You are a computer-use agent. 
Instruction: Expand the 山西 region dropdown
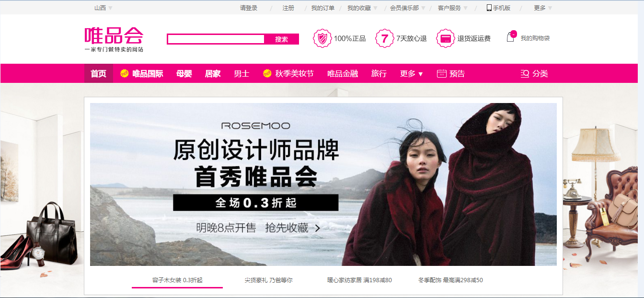pos(103,8)
